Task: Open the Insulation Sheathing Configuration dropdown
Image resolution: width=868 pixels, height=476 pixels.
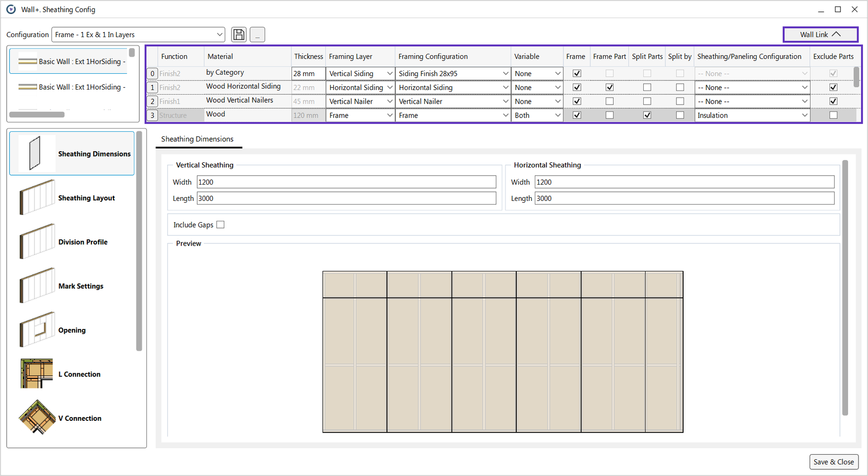Action: 804,115
